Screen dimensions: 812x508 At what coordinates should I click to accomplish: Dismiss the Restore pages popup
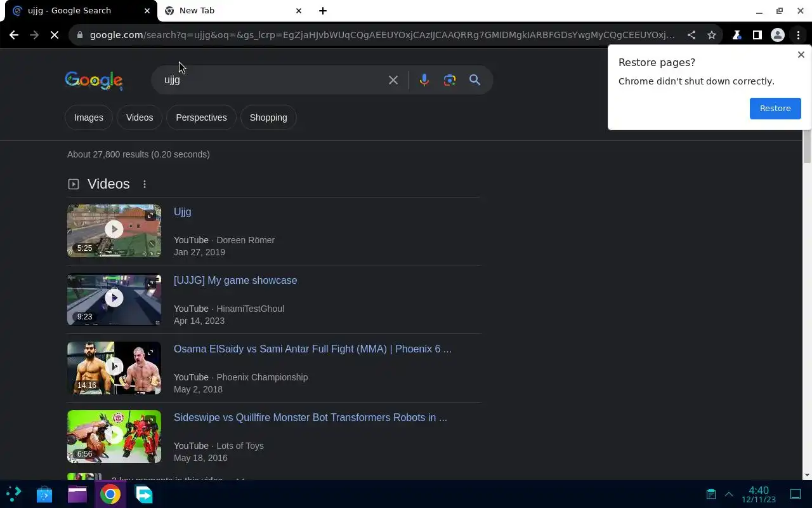801,55
